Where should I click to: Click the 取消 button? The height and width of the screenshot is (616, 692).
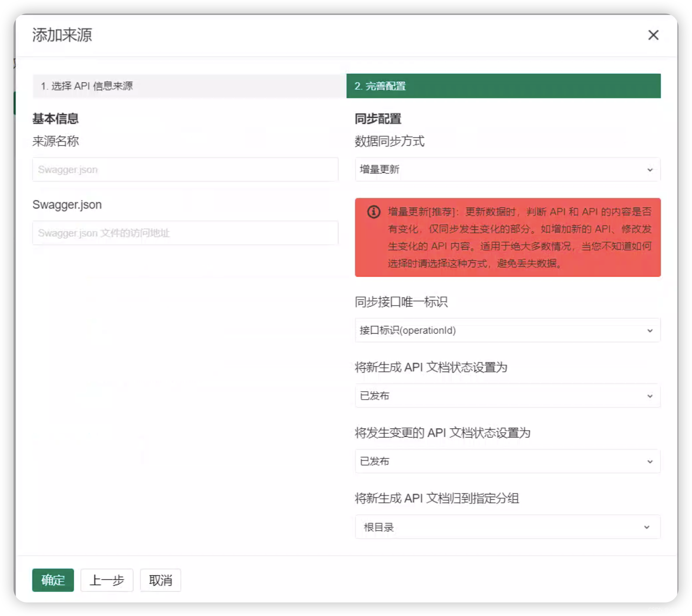pos(161,580)
